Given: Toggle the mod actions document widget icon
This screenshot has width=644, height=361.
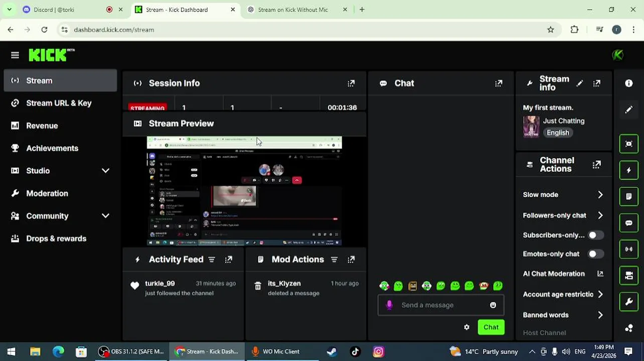Looking at the screenshot, I should click(x=628, y=197).
